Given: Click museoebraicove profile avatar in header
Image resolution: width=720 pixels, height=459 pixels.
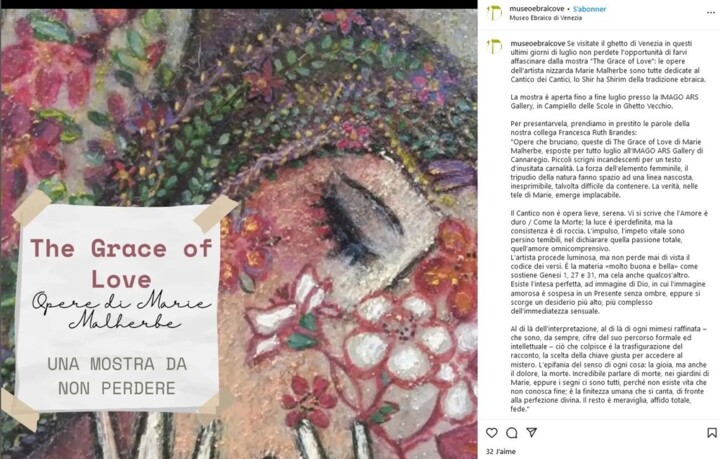Looking at the screenshot, I should (494, 13).
